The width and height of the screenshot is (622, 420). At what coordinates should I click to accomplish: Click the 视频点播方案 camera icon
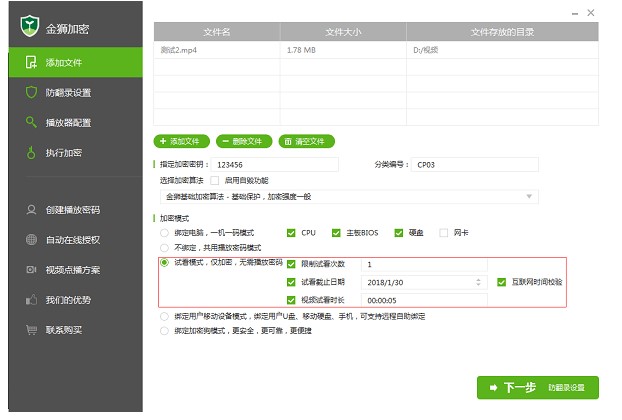(31, 270)
